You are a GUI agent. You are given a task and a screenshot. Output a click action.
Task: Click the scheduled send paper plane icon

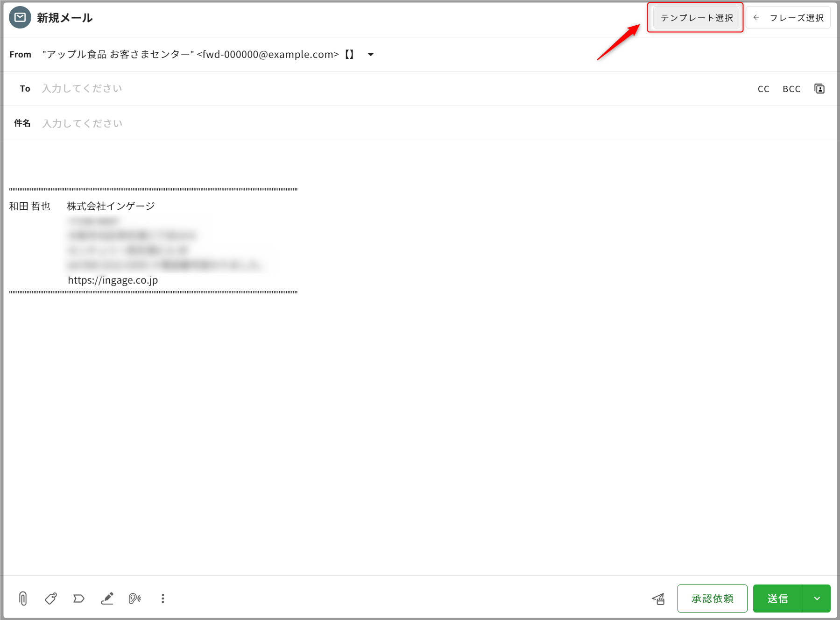tap(658, 599)
